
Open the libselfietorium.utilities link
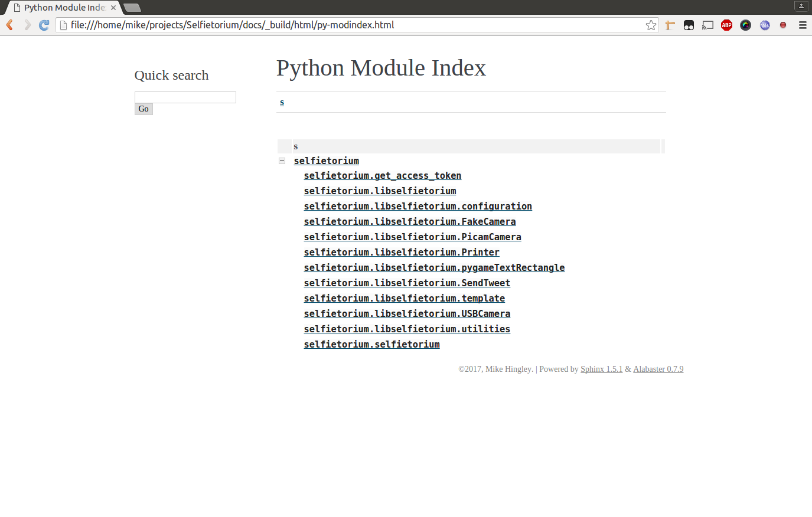[x=407, y=329]
